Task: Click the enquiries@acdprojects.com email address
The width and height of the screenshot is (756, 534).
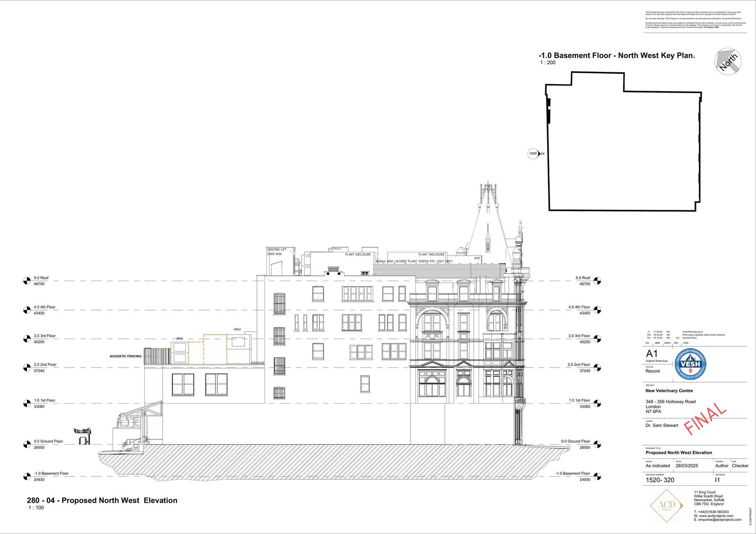Action: [x=717, y=520]
